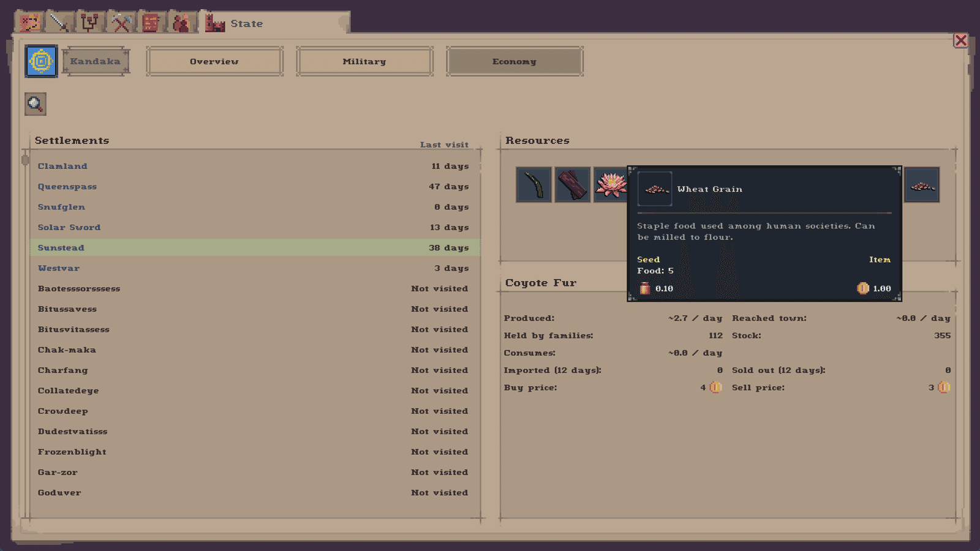Viewport: 980px width, 551px height.
Task: Switch to the Military tab
Action: pos(364,61)
